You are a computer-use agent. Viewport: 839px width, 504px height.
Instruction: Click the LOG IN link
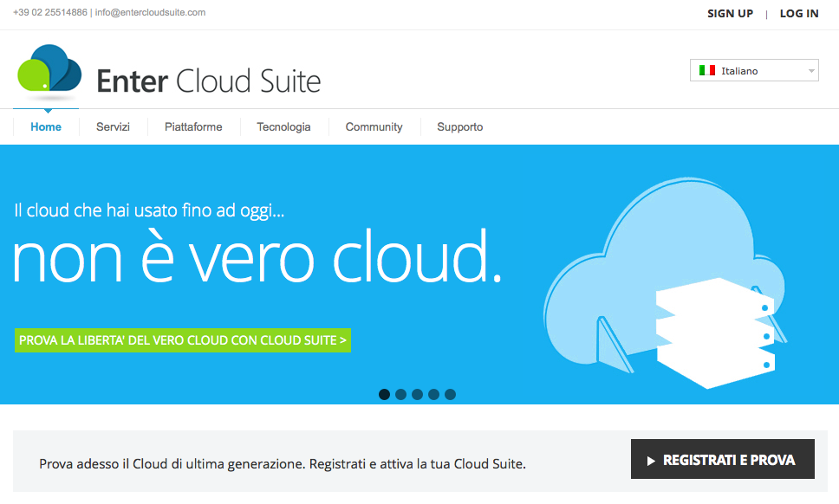pyautogui.click(x=798, y=13)
